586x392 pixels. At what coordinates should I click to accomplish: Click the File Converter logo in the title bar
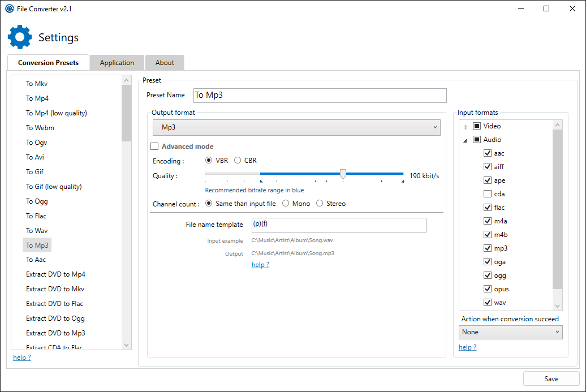8,8
